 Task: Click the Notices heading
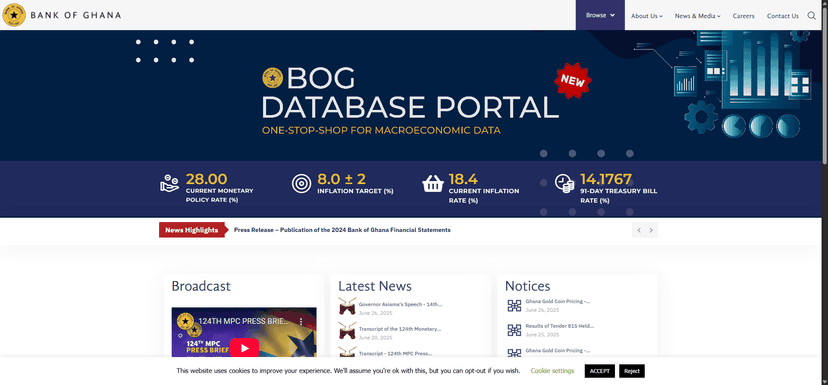[527, 286]
